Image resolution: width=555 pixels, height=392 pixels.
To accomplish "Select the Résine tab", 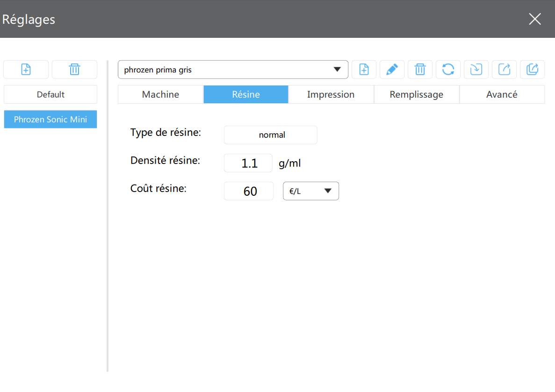I will [246, 94].
